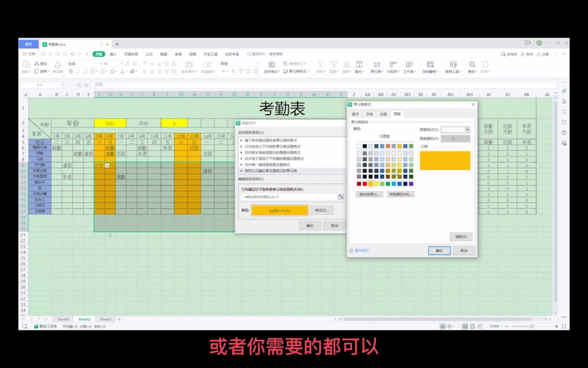The image size is (588, 368).
Task: Click the 填充效果 button
Action: [x=369, y=194]
